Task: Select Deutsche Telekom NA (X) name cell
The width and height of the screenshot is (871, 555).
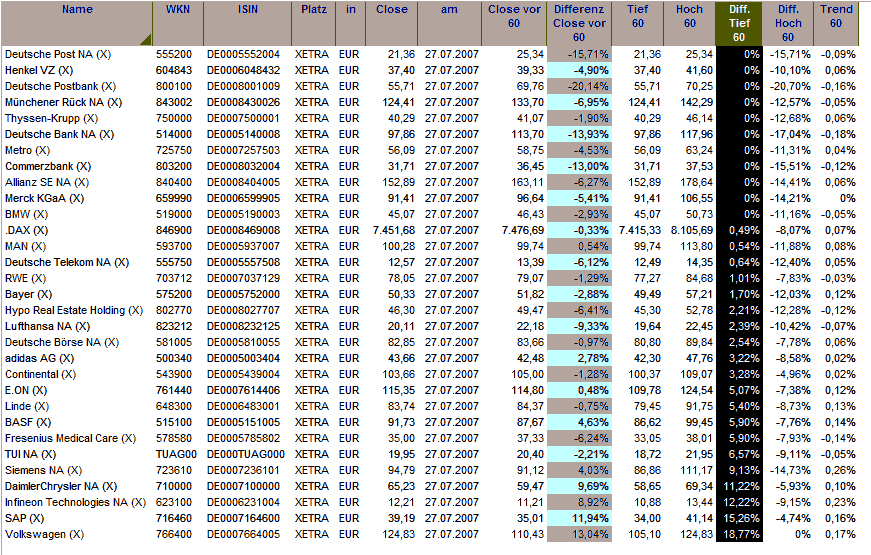Action: tap(67, 262)
